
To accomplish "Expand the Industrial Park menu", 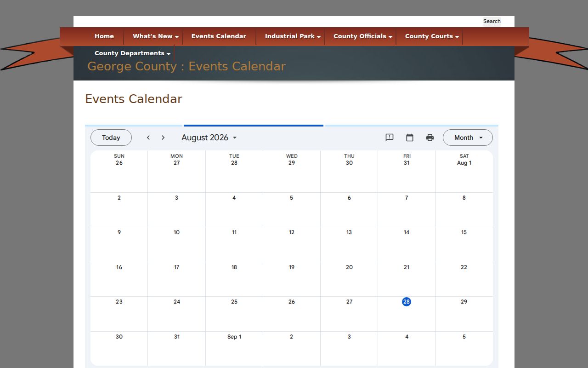I will pyautogui.click(x=293, y=36).
